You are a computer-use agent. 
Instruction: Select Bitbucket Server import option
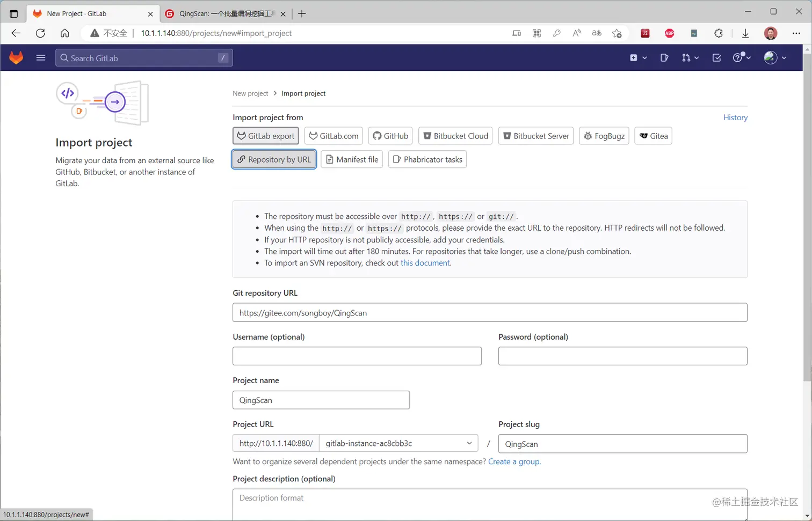point(536,136)
